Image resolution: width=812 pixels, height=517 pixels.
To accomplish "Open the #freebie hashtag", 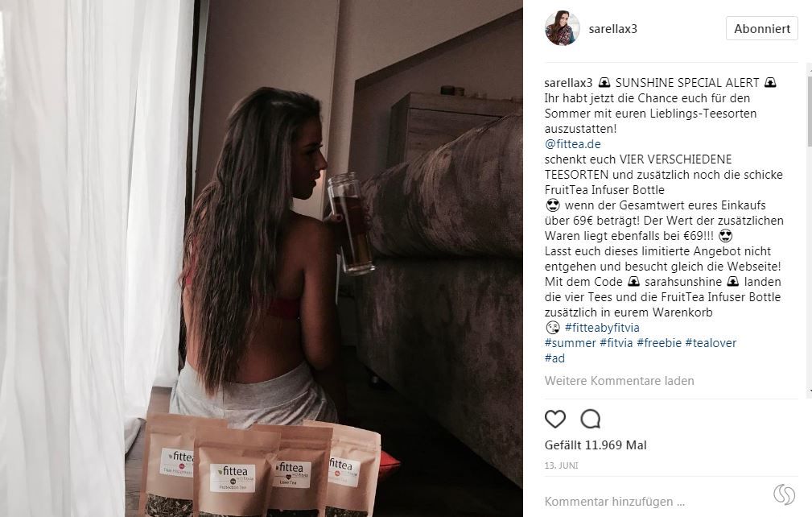I will pyautogui.click(x=659, y=343).
